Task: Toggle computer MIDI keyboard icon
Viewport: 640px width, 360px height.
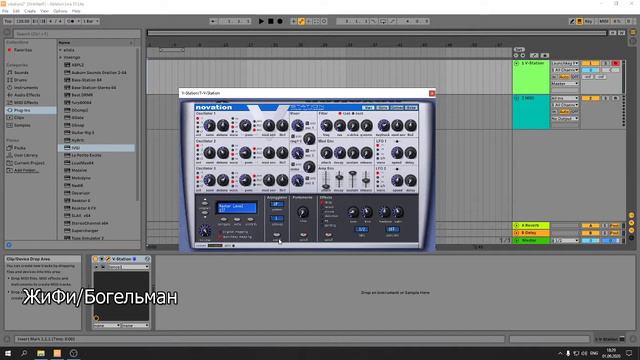Action: [579, 21]
